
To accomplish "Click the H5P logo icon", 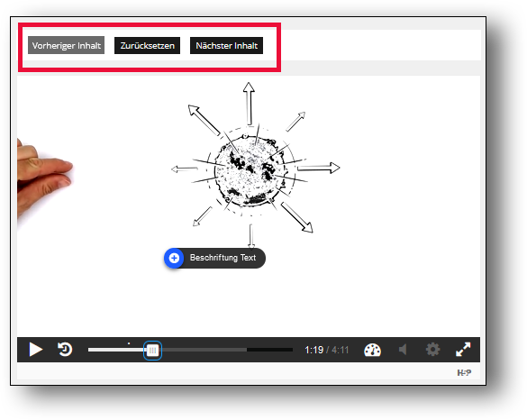I will [464, 372].
